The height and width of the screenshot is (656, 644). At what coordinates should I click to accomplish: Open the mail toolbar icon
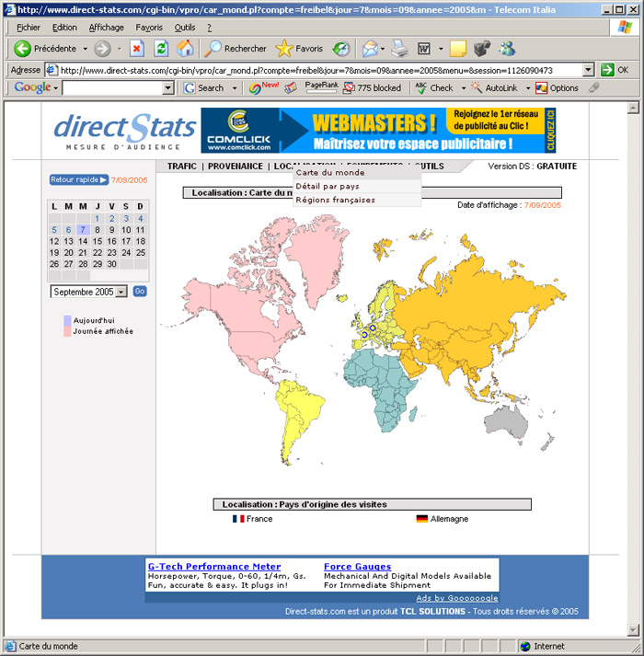tap(369, 49)
